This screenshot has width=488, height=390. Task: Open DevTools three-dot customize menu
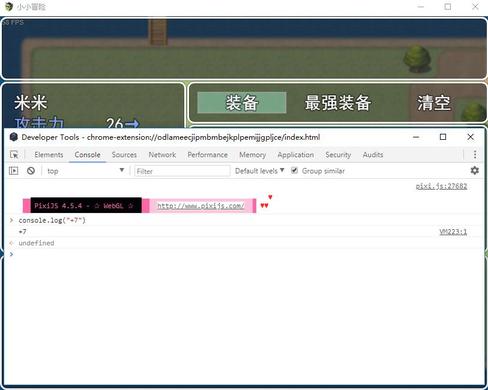[475, 154]
